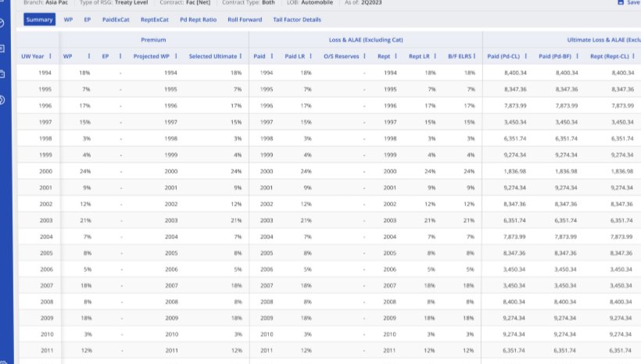641x364 pixels.
Task: Click the first circular sidebar icon
Action: click(2, 23)
